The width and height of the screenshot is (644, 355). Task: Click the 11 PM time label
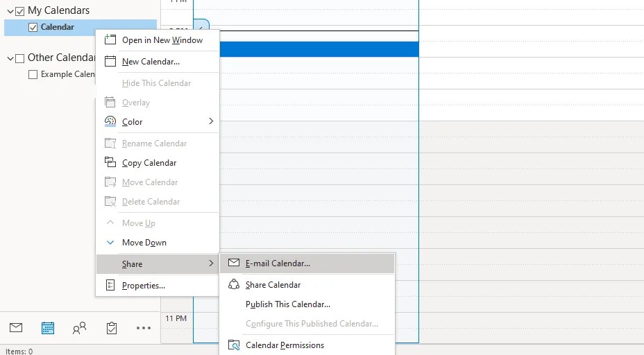click(176, 318)
